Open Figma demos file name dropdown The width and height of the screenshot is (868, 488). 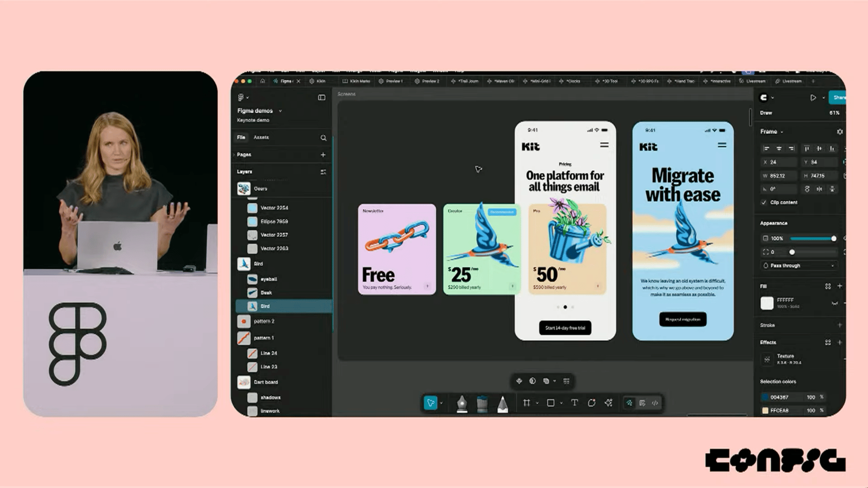pyautogui.click(x=280, y=111)
